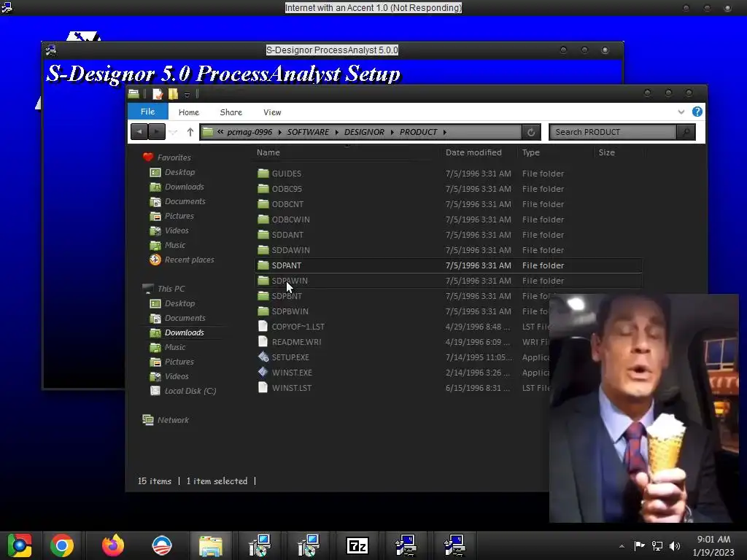Expand the arrow after SOFTWARE in address bar
The width and height of the screenshot is (747, 560).
tap(336, 132)
